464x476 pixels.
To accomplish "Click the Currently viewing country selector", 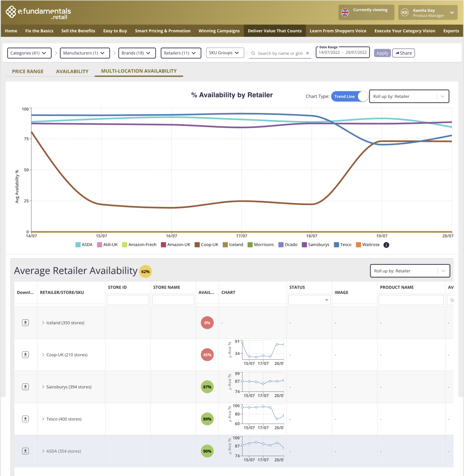I will [366, 12].
